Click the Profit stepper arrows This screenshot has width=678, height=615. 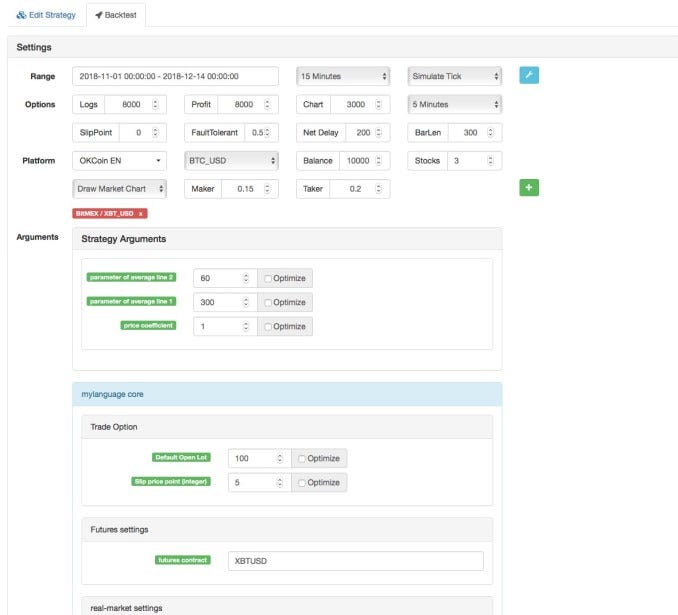pos(267,104)
